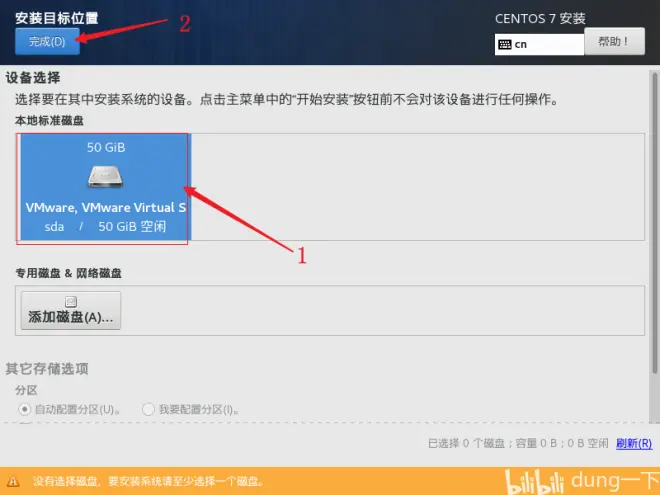Click the 专用磁盘 & 网络磁盘 section label
This screenshot has height=495, width=660.
pos(68,273)
